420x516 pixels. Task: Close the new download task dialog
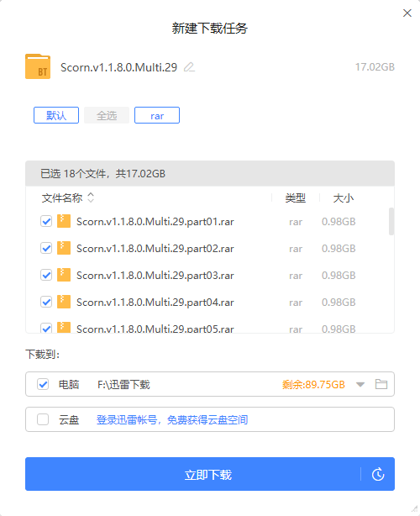tap(407, 13)
